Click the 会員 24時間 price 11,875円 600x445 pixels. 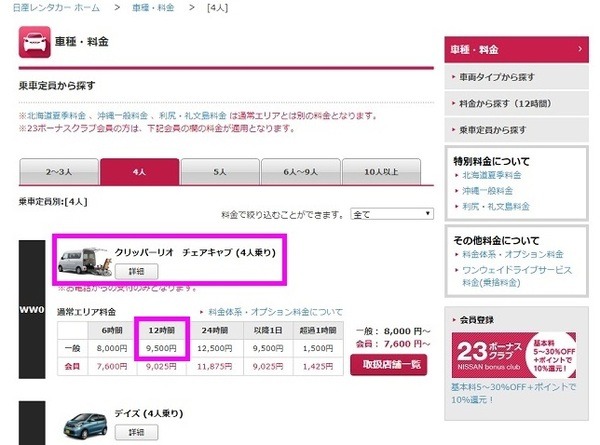215,366
